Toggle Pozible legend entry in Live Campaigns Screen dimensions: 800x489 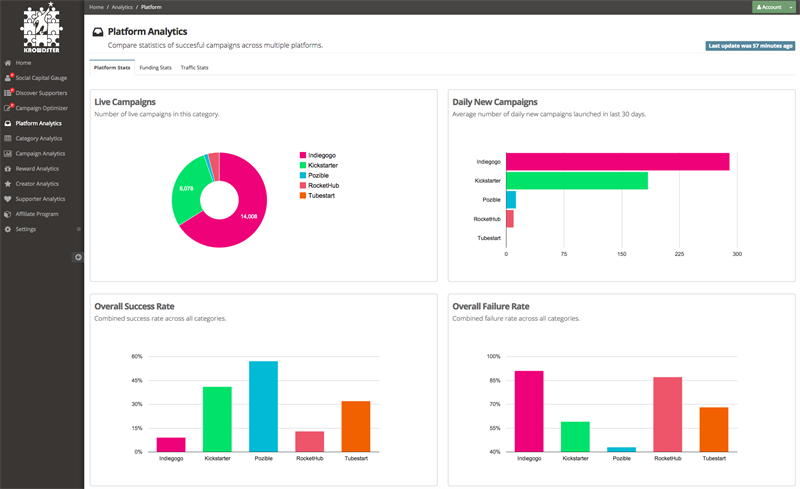(x=302, y=175)
